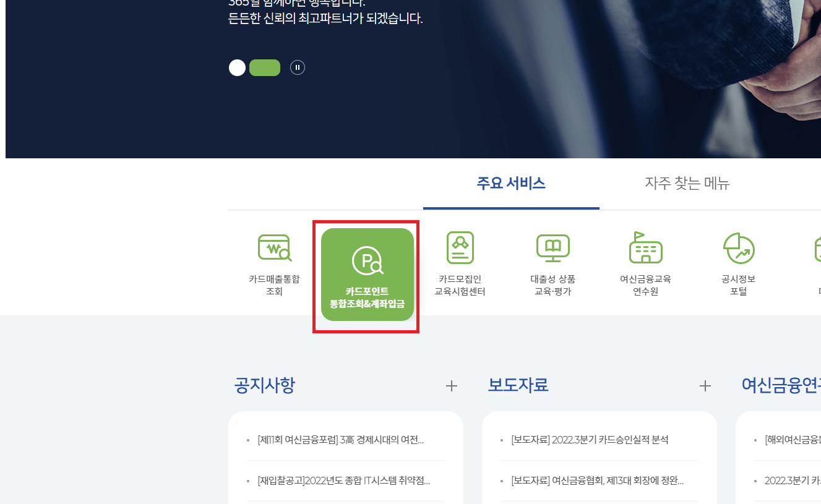
Task: Open the 공지사항 section heading
Action: coord(265,385)
